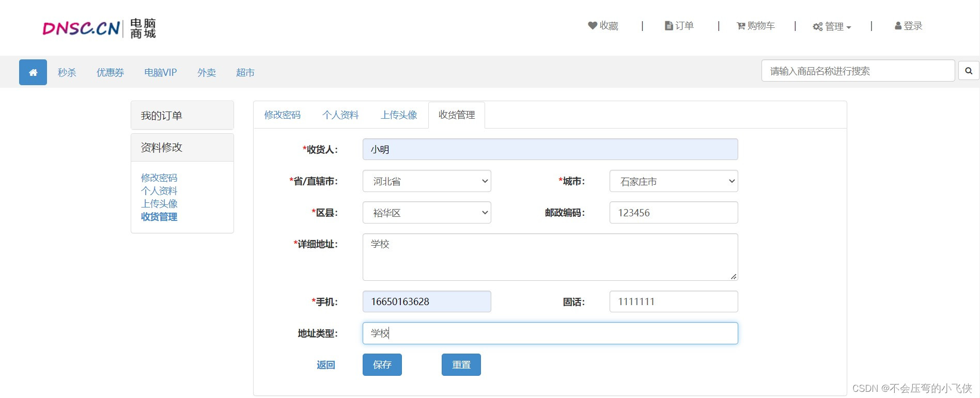The image size is (980, 398).
Task: Click the 手机 field with 16650163628
Action: click(x=427, y=301)
